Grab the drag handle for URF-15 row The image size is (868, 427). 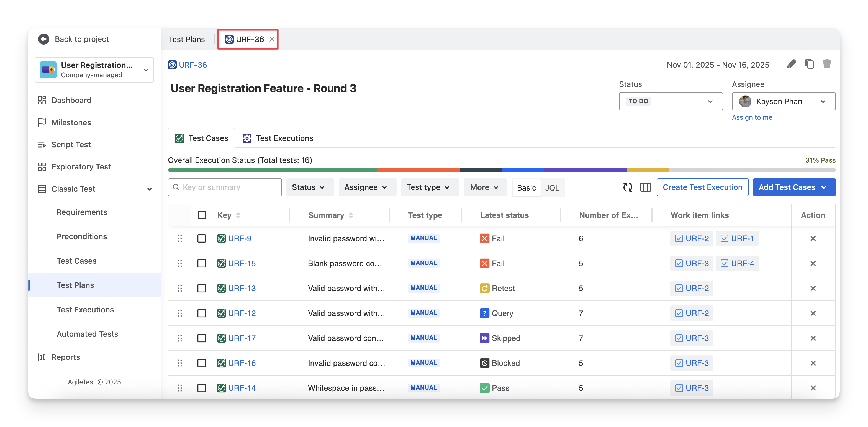(x=179, y=263)
